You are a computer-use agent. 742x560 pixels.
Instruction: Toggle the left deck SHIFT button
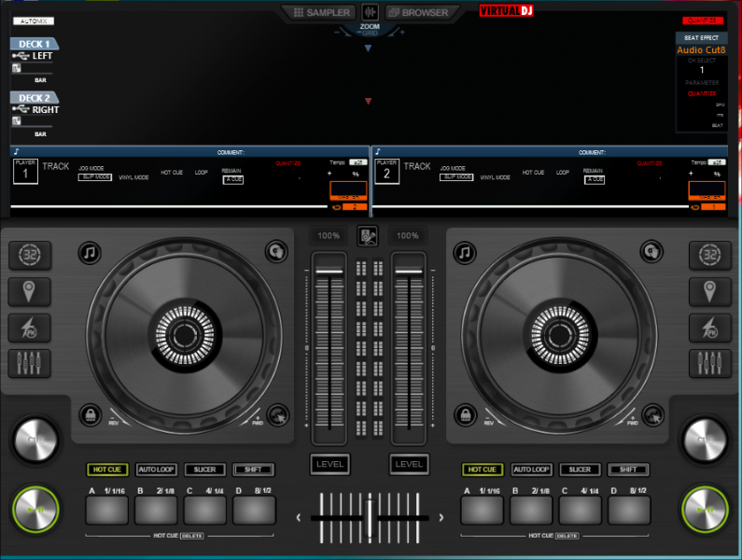coord(254,469)
